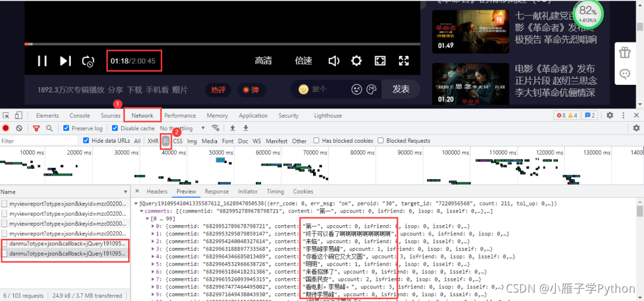Switch to the Memory tab
The image size is (644, 301).
(x=217, y=115)
